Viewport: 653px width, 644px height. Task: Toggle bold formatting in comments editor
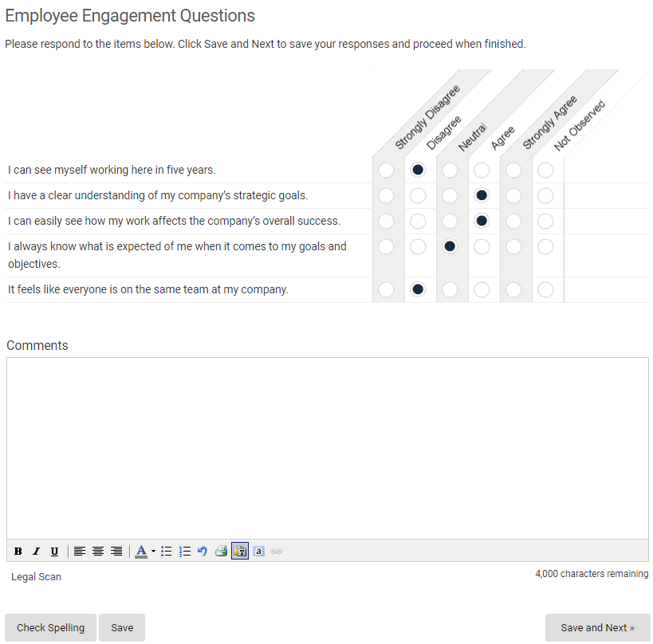[18, 552]
